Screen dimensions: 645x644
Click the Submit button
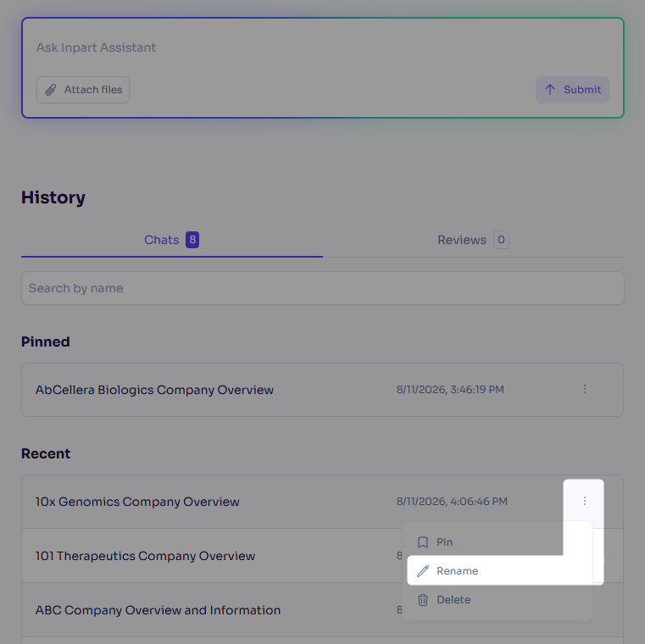pyautogui.click(x=572, y=90)
